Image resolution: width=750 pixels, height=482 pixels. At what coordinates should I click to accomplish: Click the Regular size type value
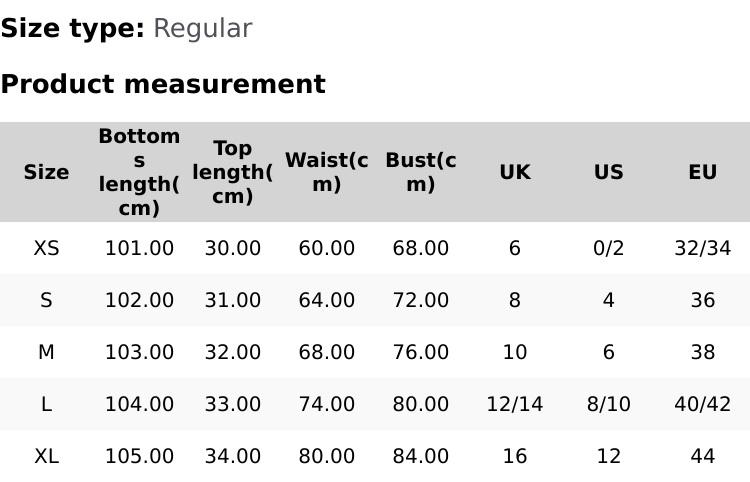202,28
